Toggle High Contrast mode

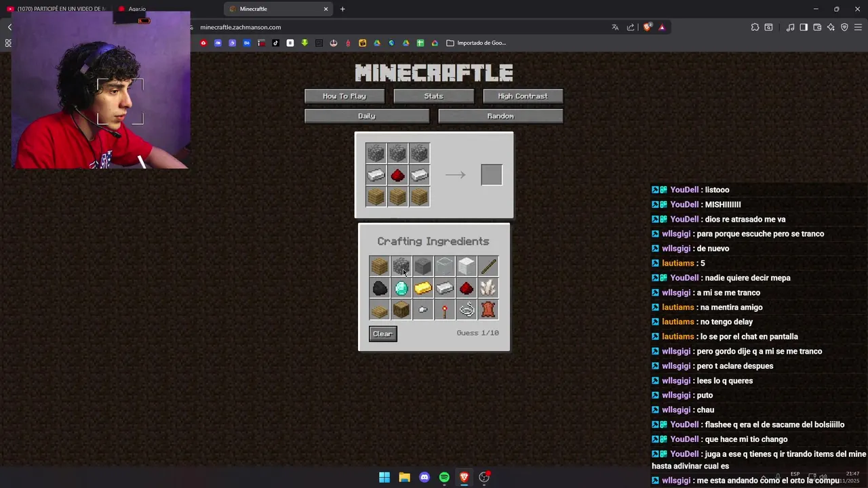(523, 96)
